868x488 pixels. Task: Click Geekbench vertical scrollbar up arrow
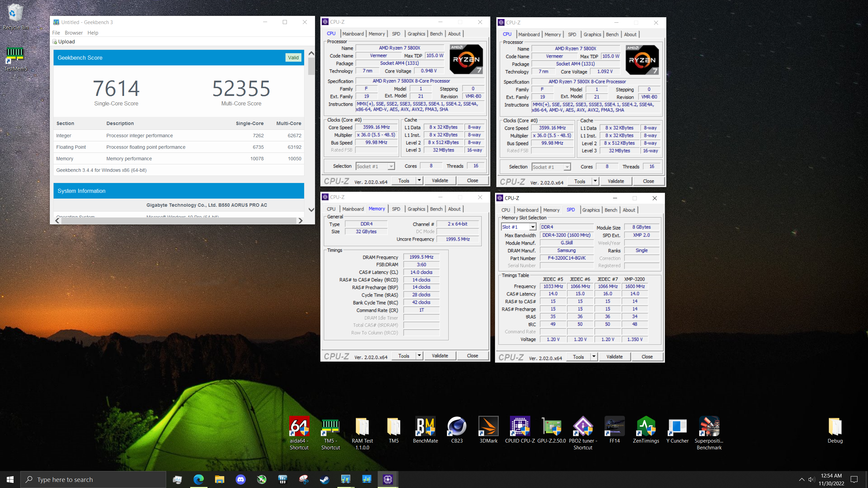[x=311, y=53]
